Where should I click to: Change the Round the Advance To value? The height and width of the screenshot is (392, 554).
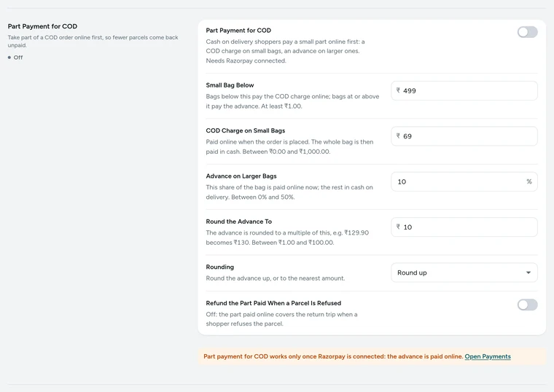click(x=464, y=227)
